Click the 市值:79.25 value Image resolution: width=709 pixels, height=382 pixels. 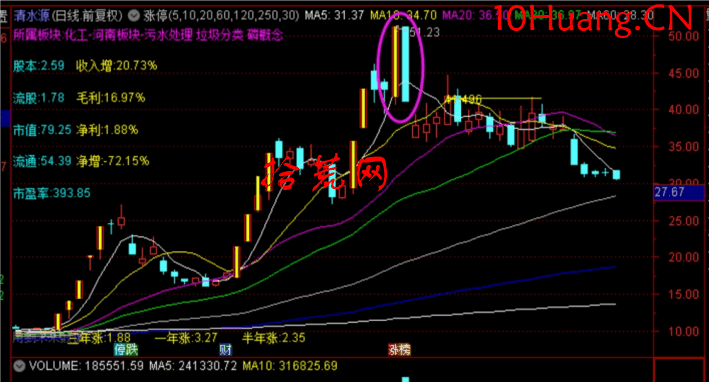pyautogui.click(x=42, y=130)
